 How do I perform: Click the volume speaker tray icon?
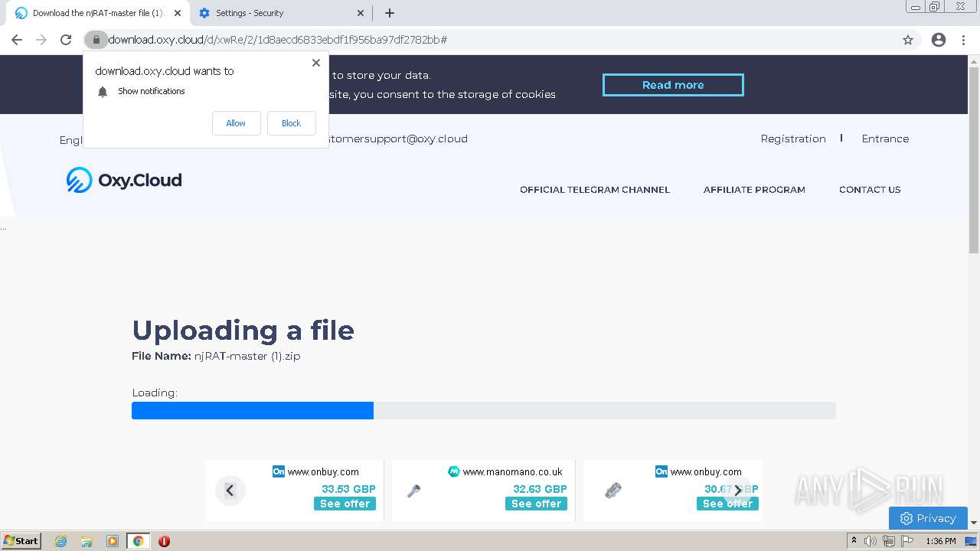pos(871,541)
